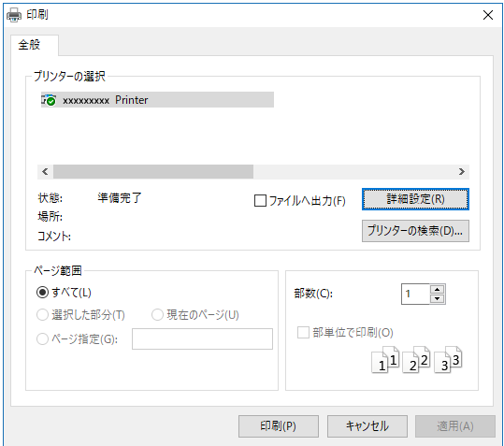
Task: Open 詳細設定(R) preferences
Action: click(415, 199)
